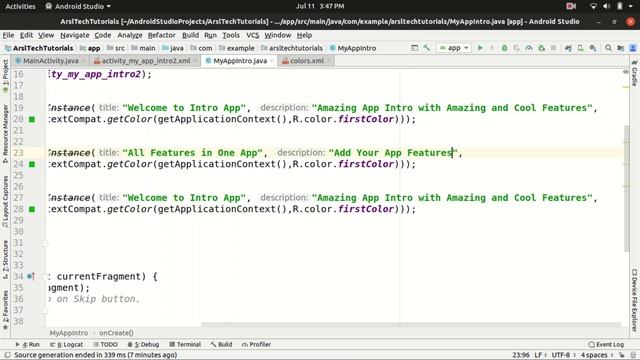Close the colors.xml tab
640x360 pixels.
pyautogui.click(x=329, y=61)
